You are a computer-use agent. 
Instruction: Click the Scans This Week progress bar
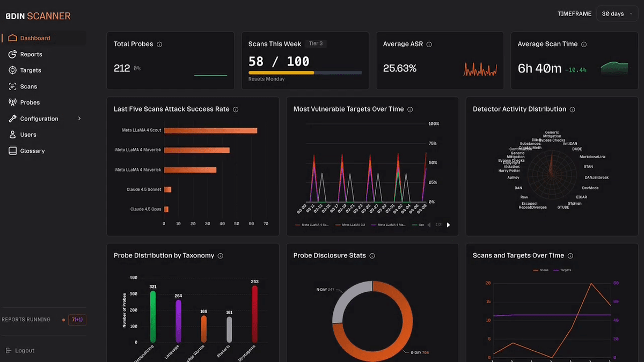click(x=305, y=72)
